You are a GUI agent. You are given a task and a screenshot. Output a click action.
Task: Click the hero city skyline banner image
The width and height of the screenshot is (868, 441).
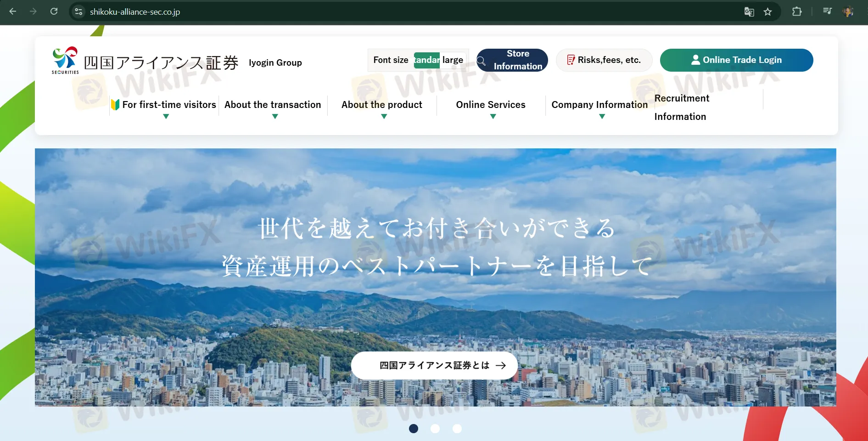[x=435, y=277]
